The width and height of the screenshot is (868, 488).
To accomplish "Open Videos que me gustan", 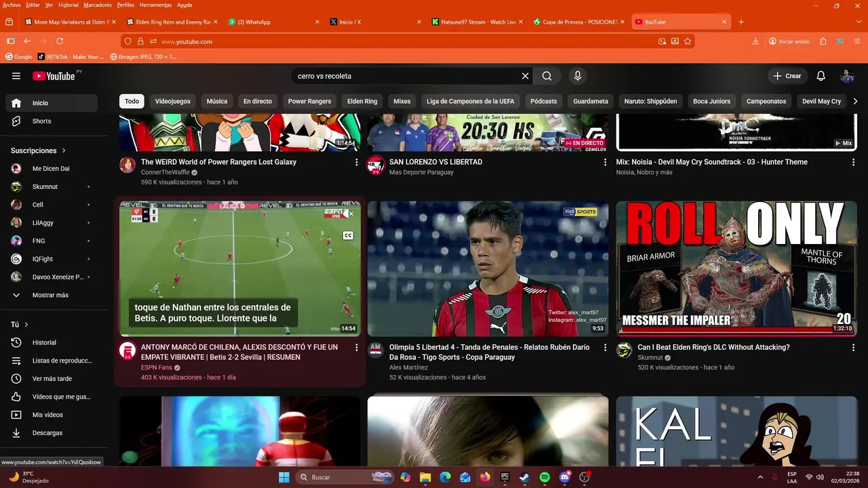I will click(52, 396).
